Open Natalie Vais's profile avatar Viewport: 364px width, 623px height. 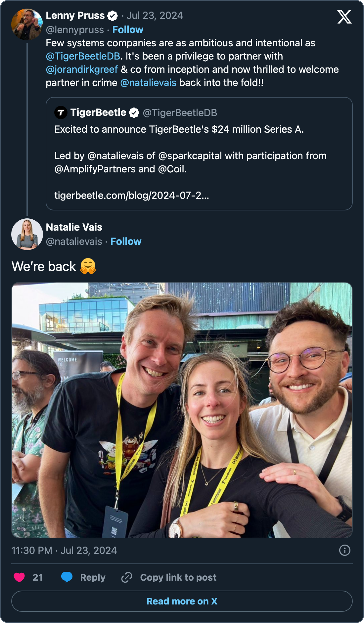27,234
